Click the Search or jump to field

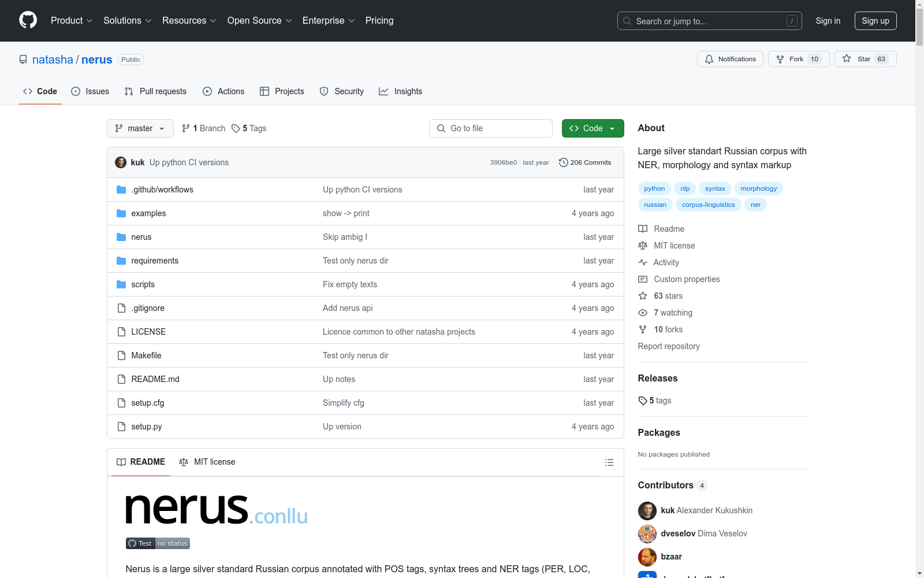pyautogui.click(x=710, y=21)
